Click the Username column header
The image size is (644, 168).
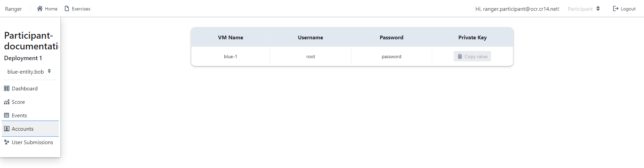click(310, 37)
